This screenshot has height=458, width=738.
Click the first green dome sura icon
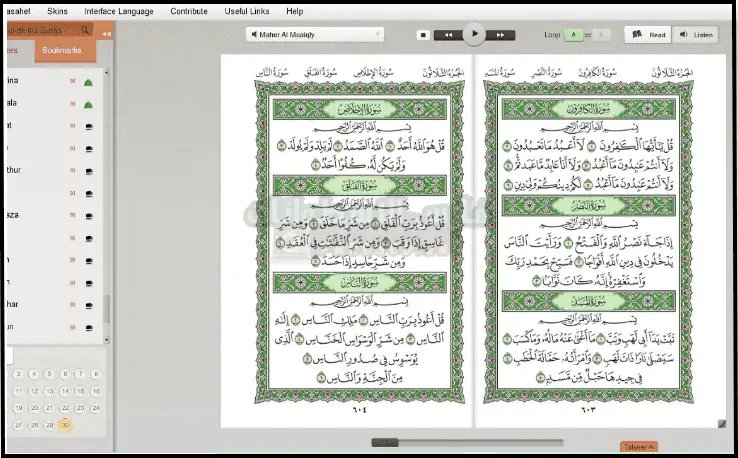point(88,81)
